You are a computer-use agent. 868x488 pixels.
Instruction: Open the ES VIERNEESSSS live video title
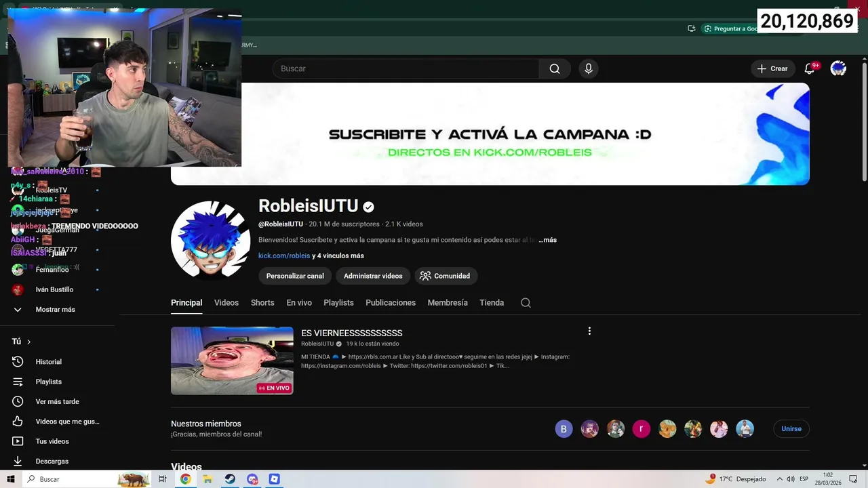coord(352,333)
